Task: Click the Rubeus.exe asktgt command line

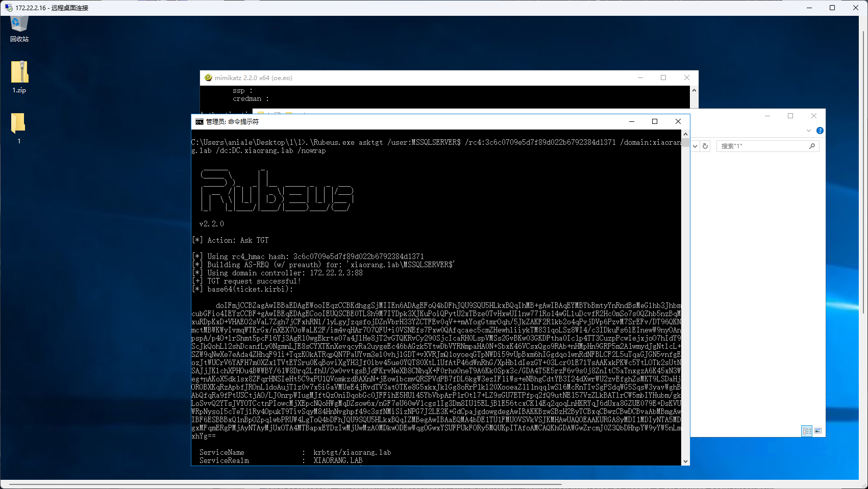Action: point(436,146)
